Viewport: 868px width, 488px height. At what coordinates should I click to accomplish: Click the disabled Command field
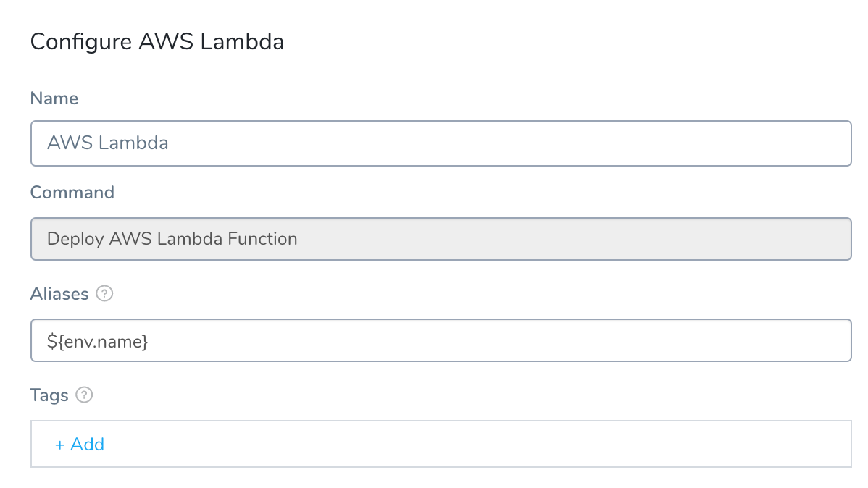pyautogui.click(x=441, y=239)
